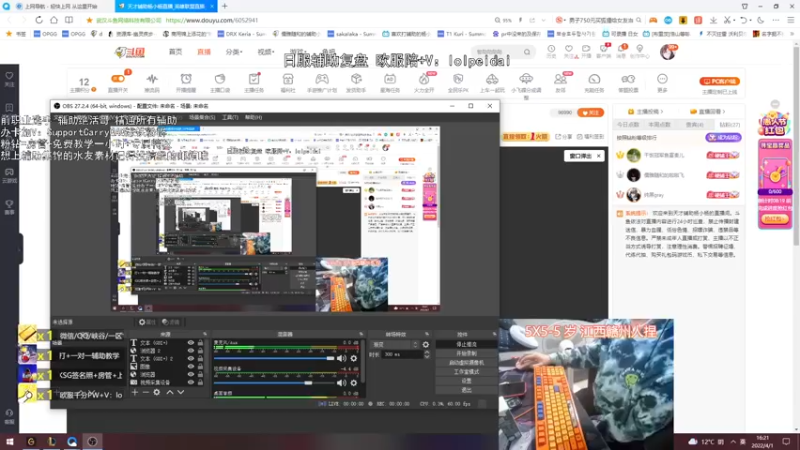Reload the page with the browser refresh icon

[39, 20]
